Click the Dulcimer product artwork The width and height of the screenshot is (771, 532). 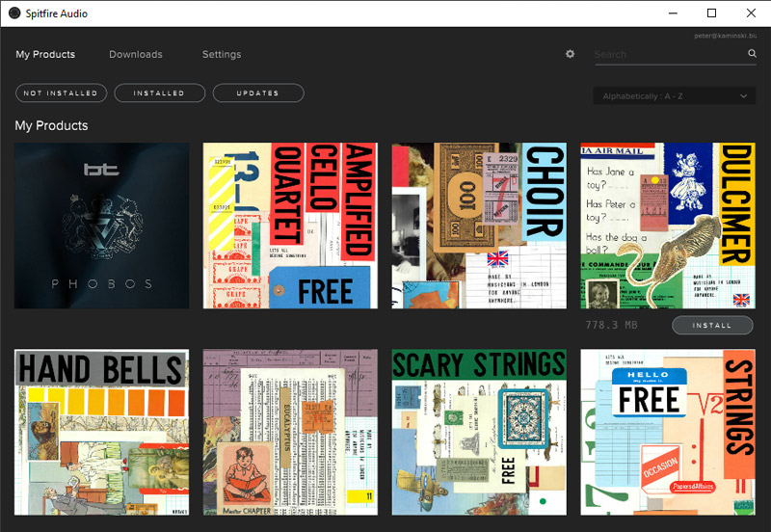tap(668, 226)
